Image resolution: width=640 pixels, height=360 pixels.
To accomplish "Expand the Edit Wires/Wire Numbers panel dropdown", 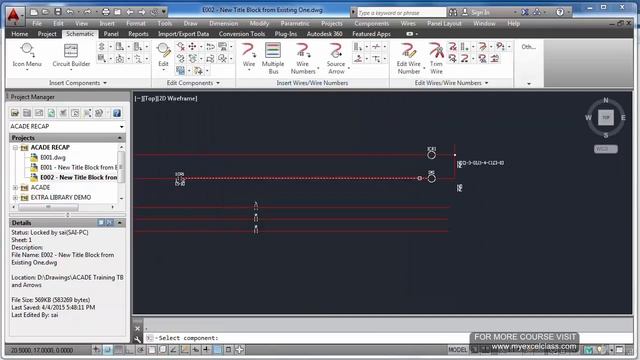I will 487,83.
